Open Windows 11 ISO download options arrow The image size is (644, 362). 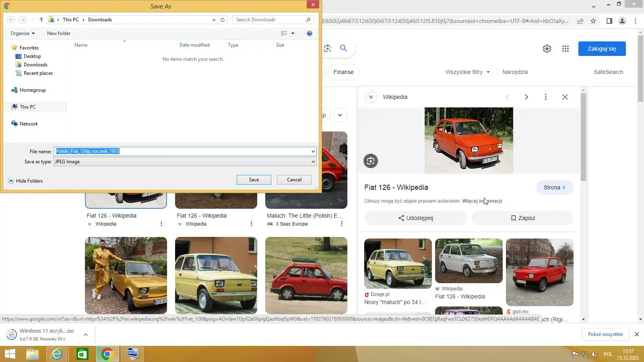coord(86,335)
